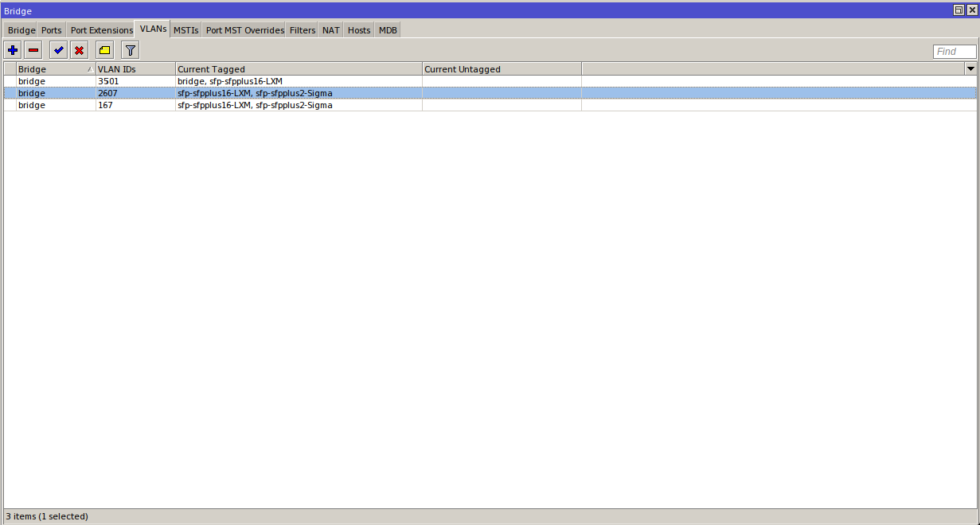Disable selected entry with the red X icon

[x=79, y=50]
